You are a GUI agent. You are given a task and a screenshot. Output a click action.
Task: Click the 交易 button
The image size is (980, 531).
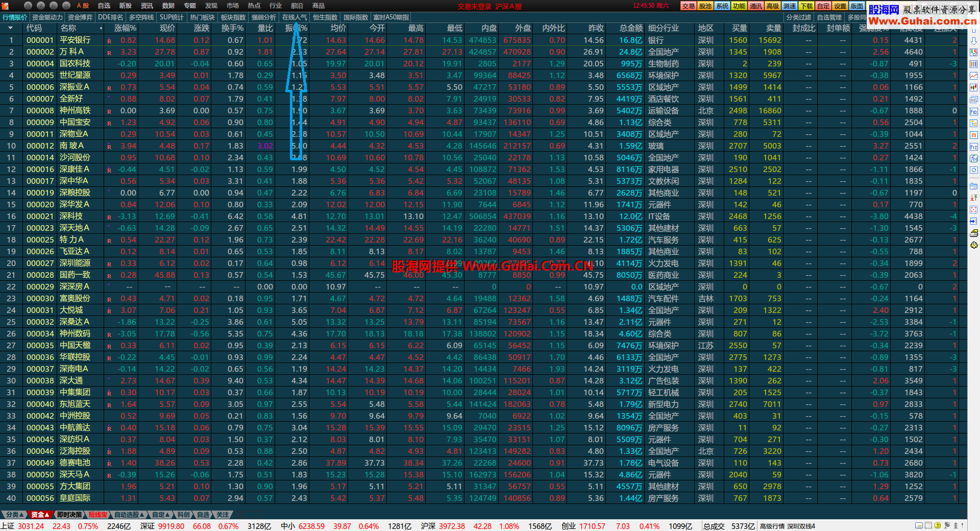click(688, 6)
